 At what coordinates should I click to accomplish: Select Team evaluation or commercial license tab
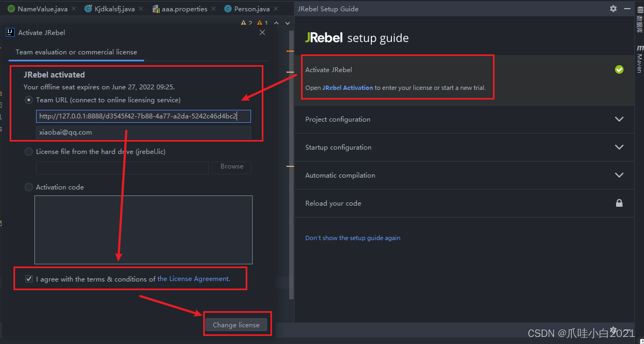76,52
